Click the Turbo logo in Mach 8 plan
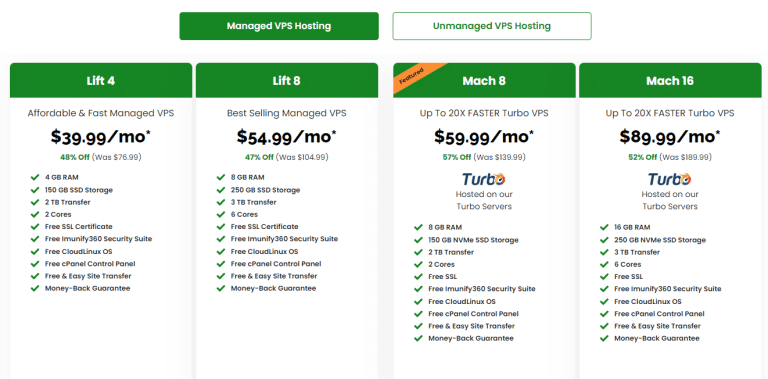The height and width of the screenshot is (379, 768). (x=484, y=179)
